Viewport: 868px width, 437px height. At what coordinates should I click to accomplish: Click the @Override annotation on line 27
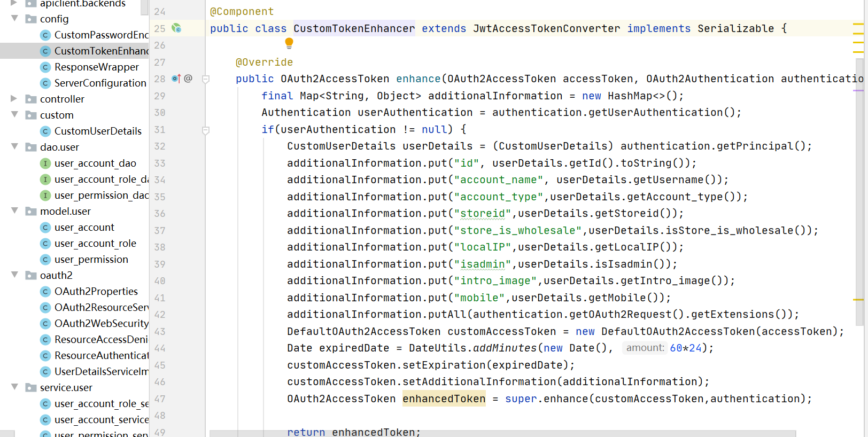(265, 63)
